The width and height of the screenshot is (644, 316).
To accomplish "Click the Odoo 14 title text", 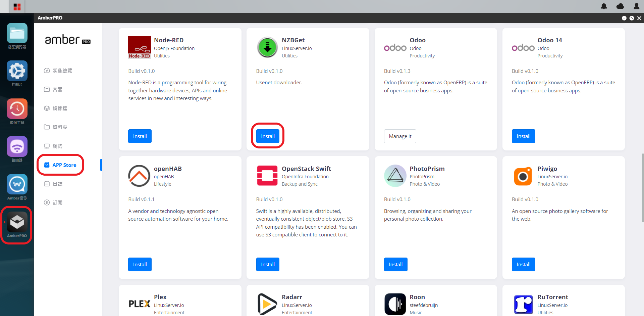I will click(550, 40).
